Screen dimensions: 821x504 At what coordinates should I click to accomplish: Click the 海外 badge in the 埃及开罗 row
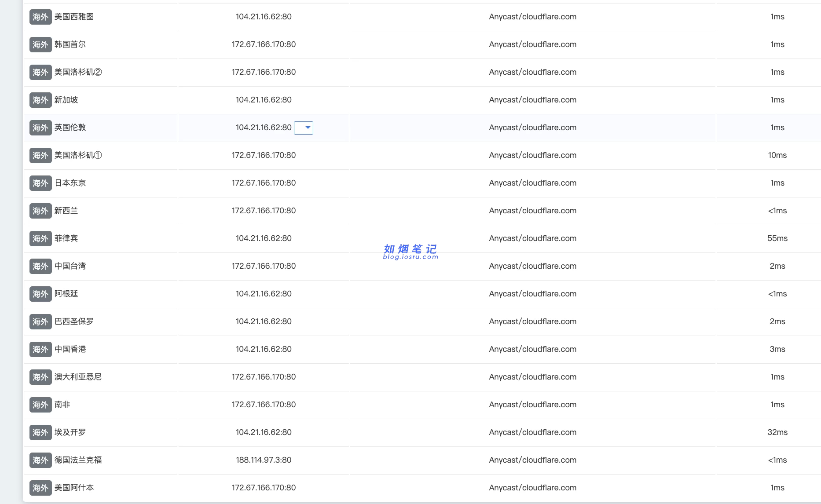[40, 433]
